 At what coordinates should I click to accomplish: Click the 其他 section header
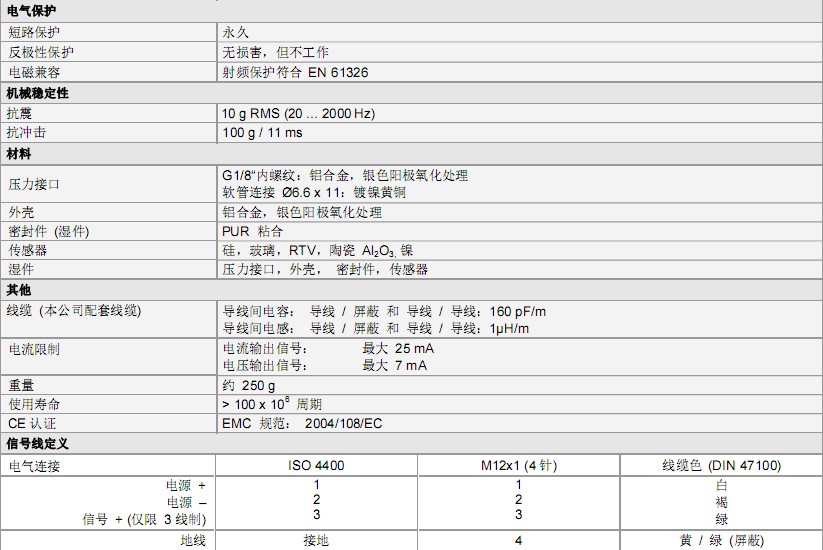(19, 290)
